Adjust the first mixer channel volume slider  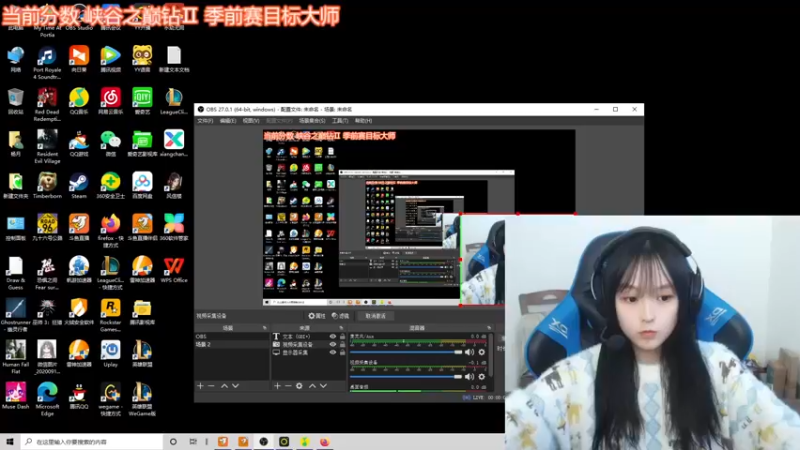click(x=406, y=352)
